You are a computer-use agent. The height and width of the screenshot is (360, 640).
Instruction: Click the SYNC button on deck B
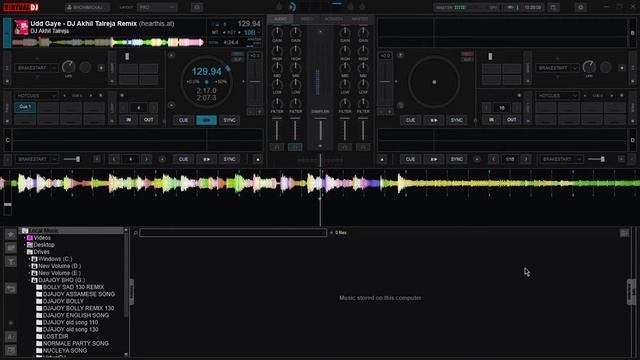(x=456, y=120)
